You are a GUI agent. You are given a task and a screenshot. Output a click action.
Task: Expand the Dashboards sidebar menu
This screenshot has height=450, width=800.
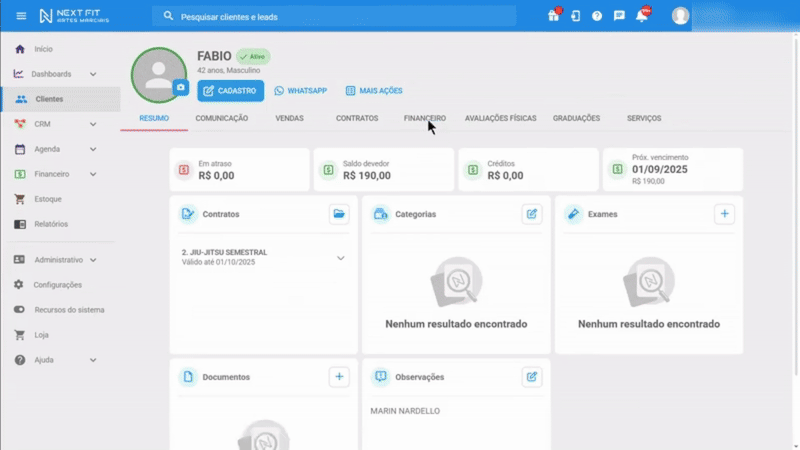tap(93, 74)
